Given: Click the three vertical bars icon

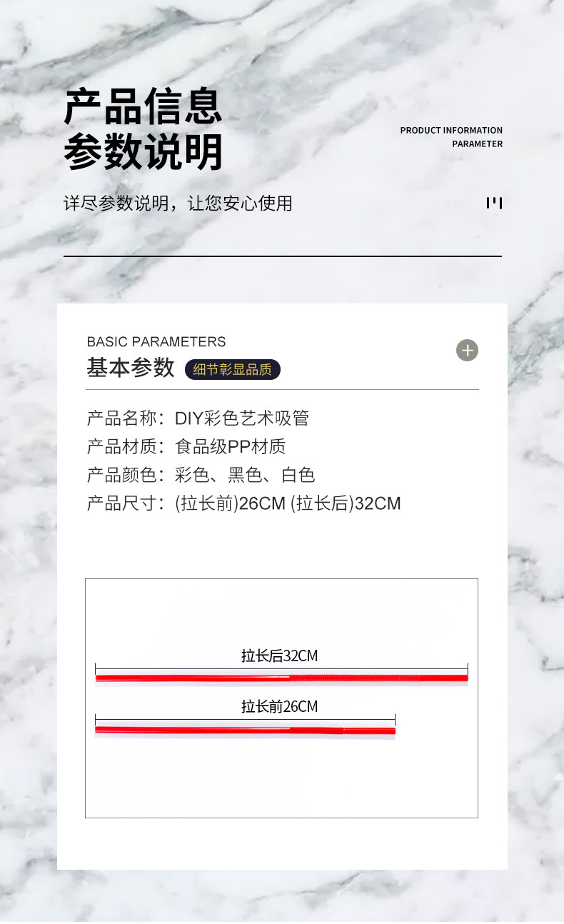Looking at the screenshot, I should tap(494, 203).
